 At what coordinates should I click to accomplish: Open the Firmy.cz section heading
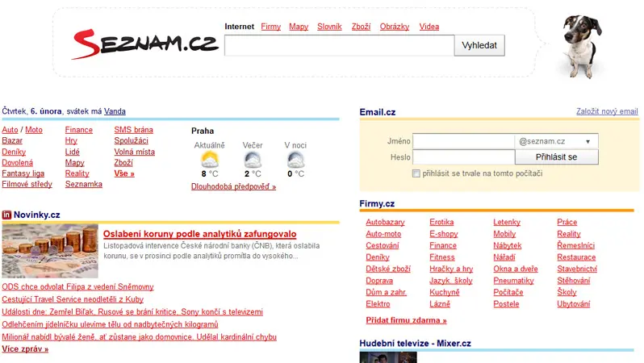(x=377, y=203)
